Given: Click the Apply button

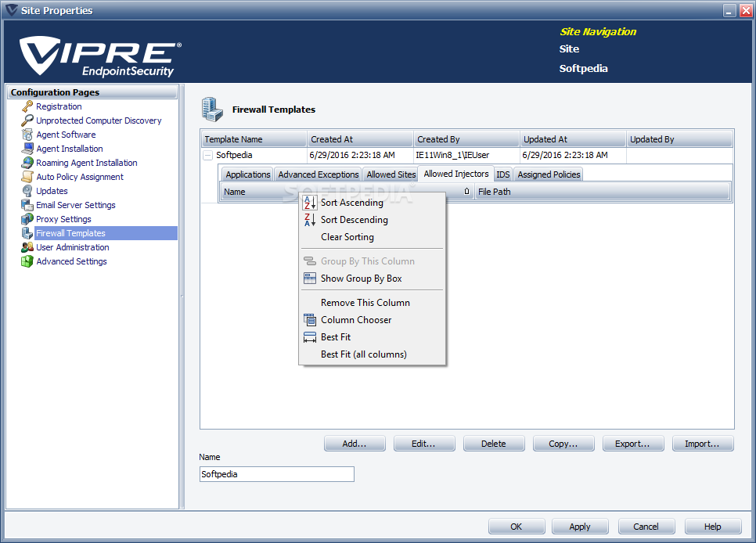Looking at the screenshot, I should tap(580, 527).
